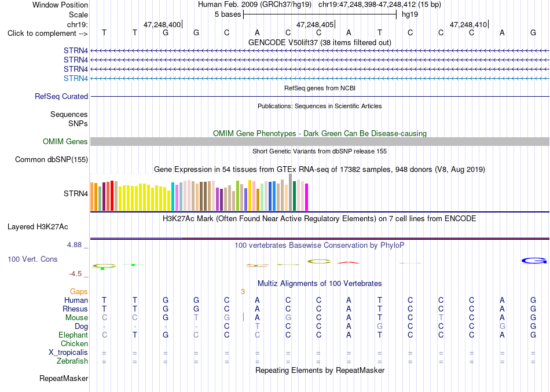Screen dimensions: 550x392
Task: Click the STRN4 label beside GTEx chart
Action: coord(76,194)
